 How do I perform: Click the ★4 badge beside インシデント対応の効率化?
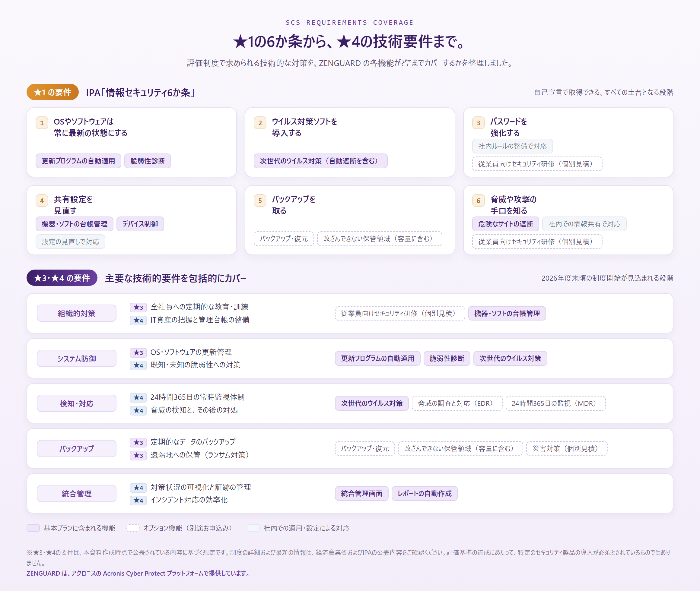[x=138, y=500]
